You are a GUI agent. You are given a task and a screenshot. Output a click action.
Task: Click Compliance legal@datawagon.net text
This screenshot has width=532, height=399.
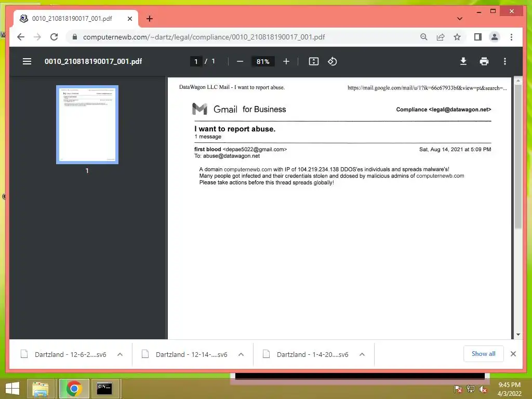(444, 110)
